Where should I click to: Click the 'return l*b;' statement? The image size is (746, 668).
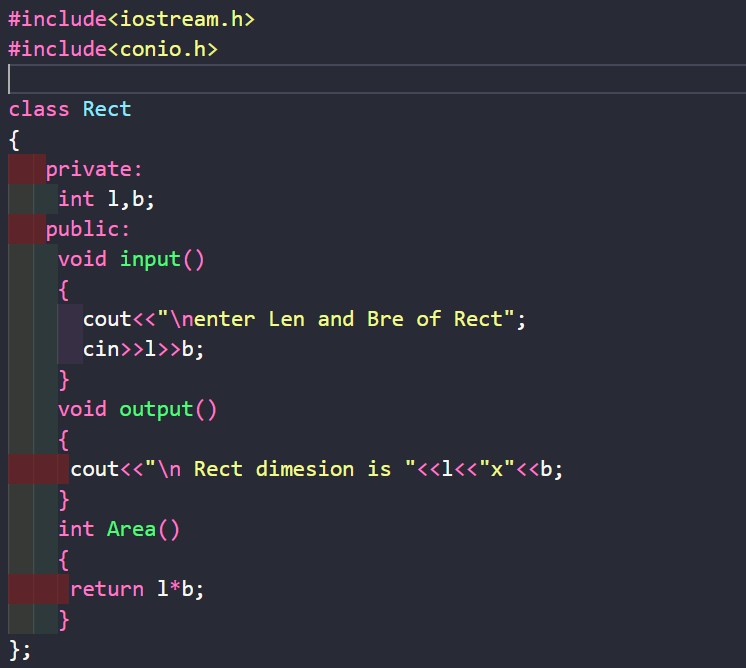137,589
